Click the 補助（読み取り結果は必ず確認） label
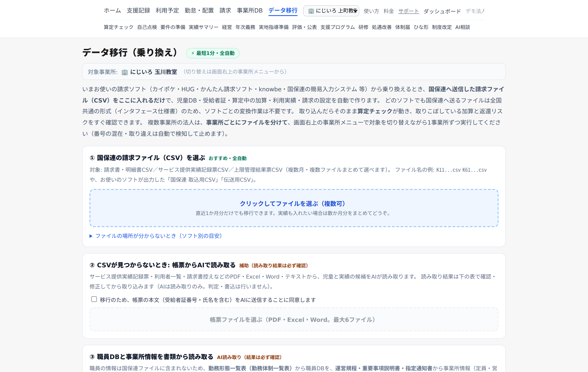 273,266
